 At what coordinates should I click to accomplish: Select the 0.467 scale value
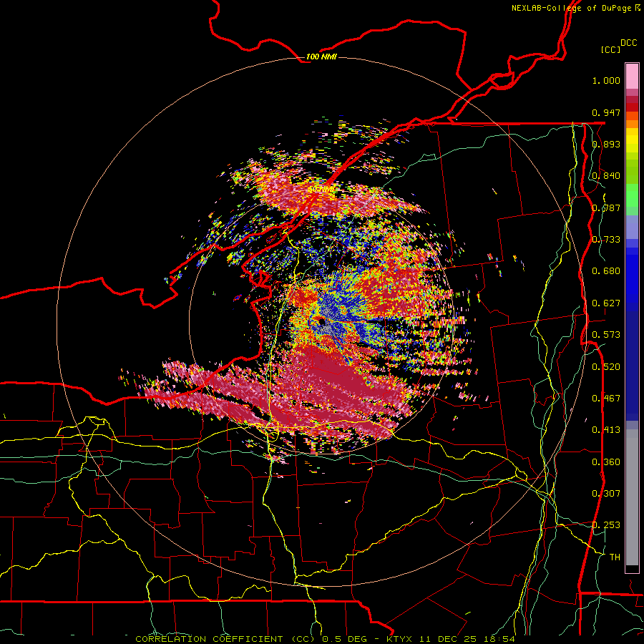(606, 399)
